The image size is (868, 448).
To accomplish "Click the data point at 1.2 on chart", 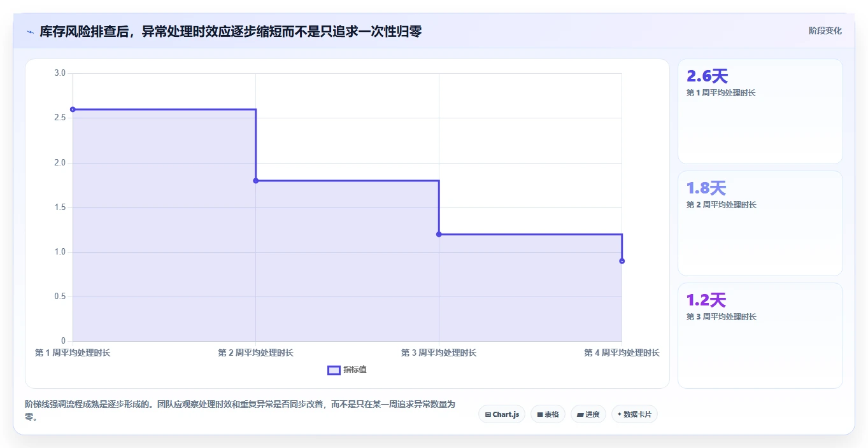I will pos(439,234).
